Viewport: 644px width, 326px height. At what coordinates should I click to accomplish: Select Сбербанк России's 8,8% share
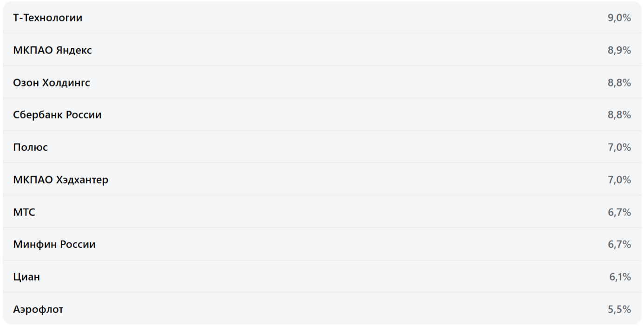619,115
